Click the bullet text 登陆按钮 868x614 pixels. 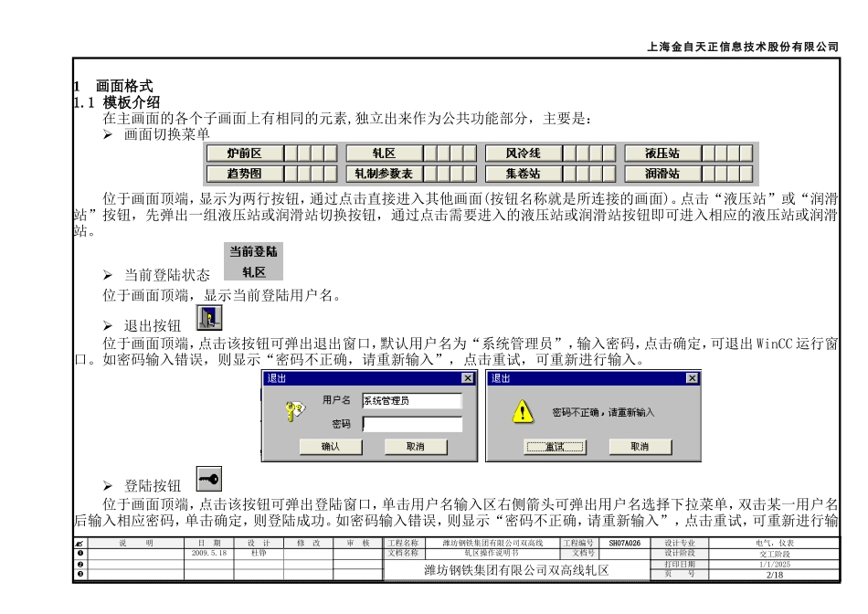[x=153, y=485]
